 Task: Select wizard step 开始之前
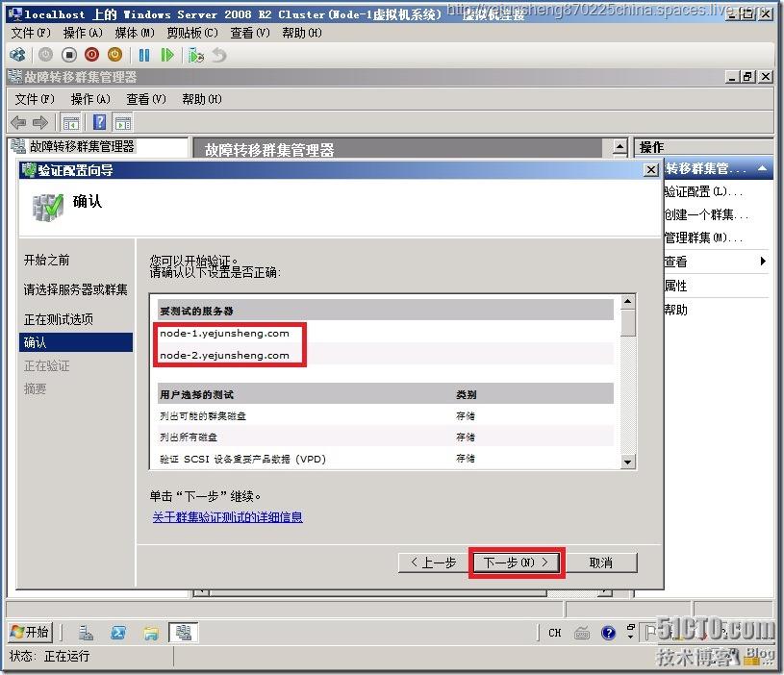click(x=46, y=261)
